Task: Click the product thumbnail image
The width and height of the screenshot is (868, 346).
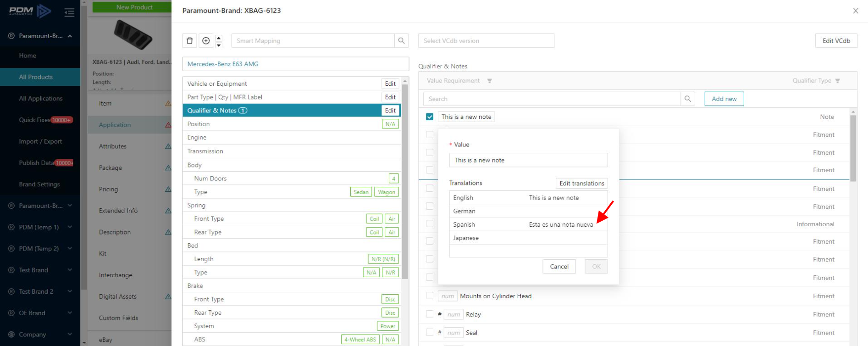Action: 133,34
